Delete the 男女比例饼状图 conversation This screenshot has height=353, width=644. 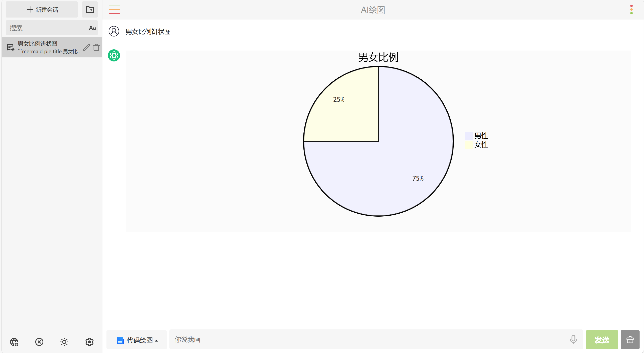97,47
